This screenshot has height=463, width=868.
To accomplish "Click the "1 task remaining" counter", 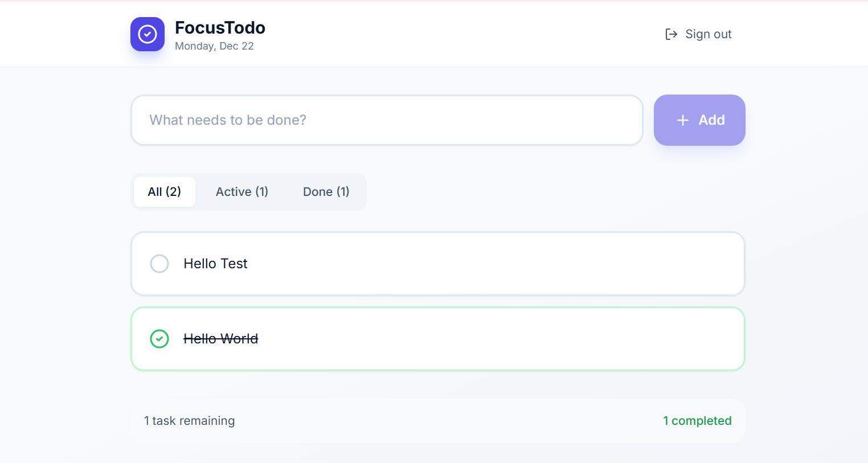I will (189, 421).
